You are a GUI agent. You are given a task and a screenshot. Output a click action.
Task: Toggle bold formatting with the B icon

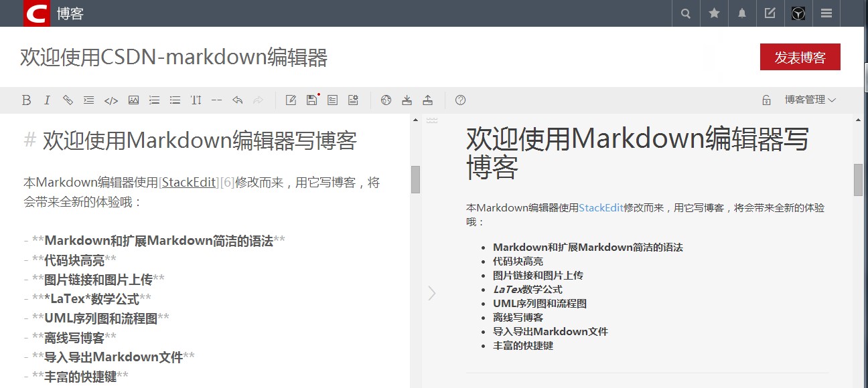pyautogui.click(x=27, y=100)
